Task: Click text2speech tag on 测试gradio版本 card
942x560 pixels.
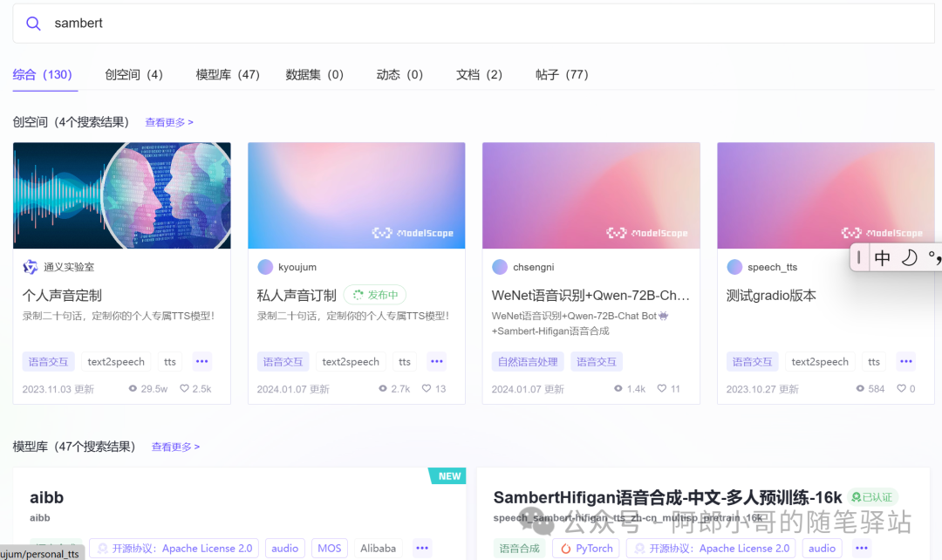Action: [820, 362]
